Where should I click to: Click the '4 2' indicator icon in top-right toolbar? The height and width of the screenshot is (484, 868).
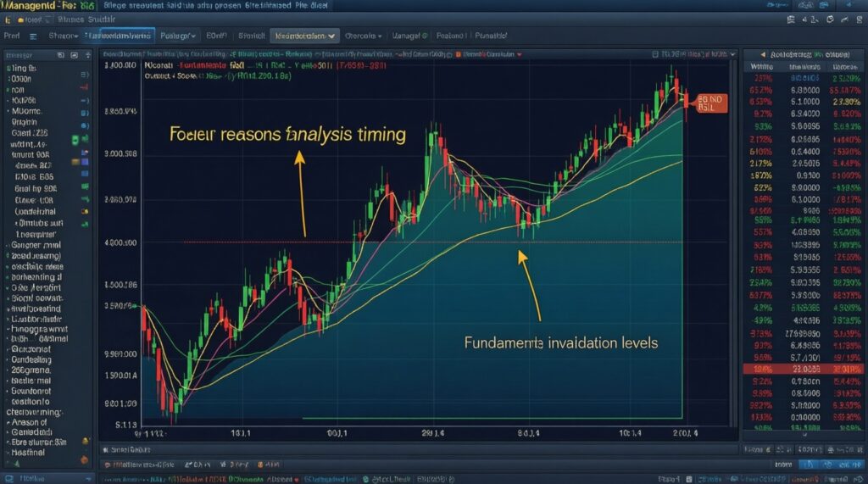tap(810, 19)
